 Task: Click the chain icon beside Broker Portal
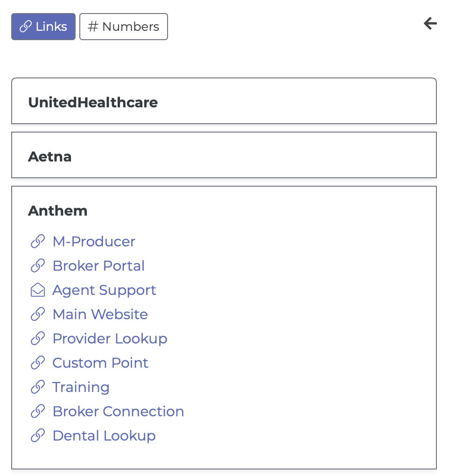(38, 266)
